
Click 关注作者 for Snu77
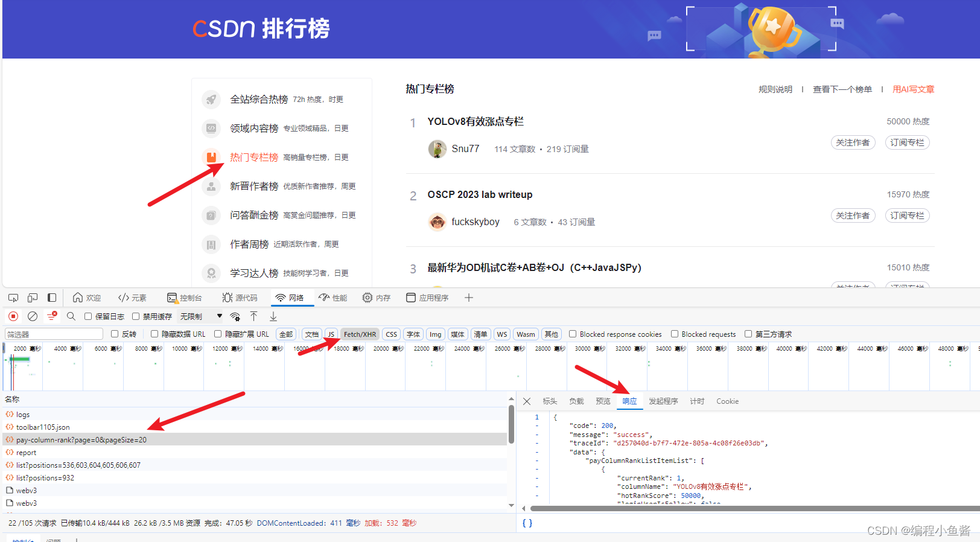pos(853,142)
